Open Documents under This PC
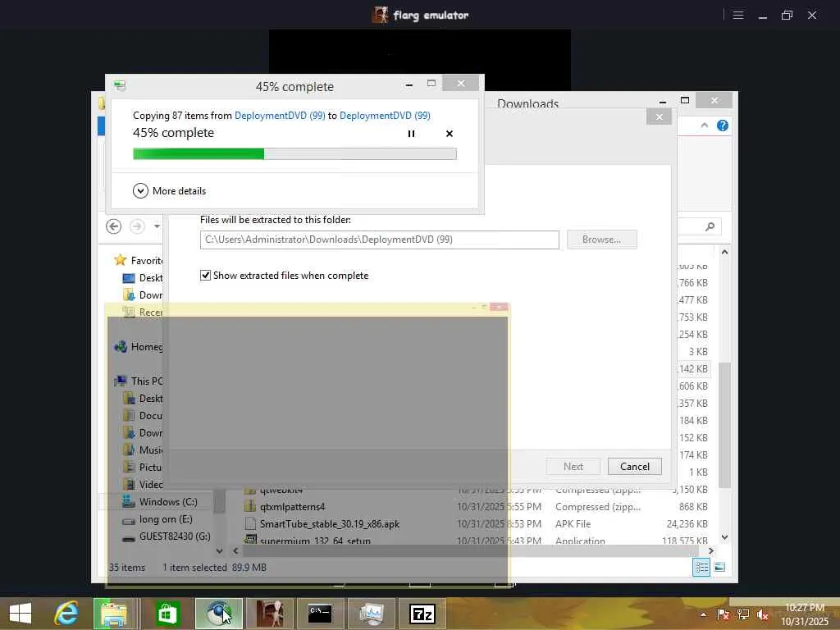The image size is (840, 630). [143, 416]
